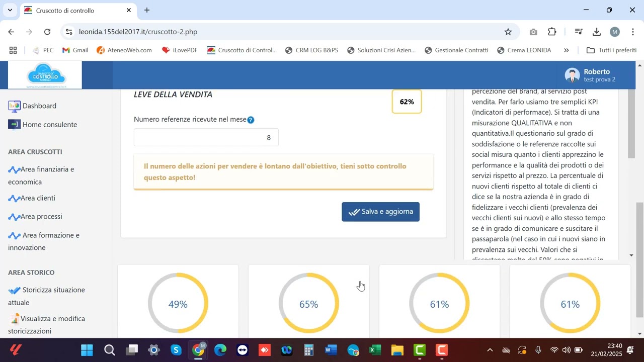Click the 49% circular progress gauge
The image size is (644, 362).
click(x=178, y=303)
